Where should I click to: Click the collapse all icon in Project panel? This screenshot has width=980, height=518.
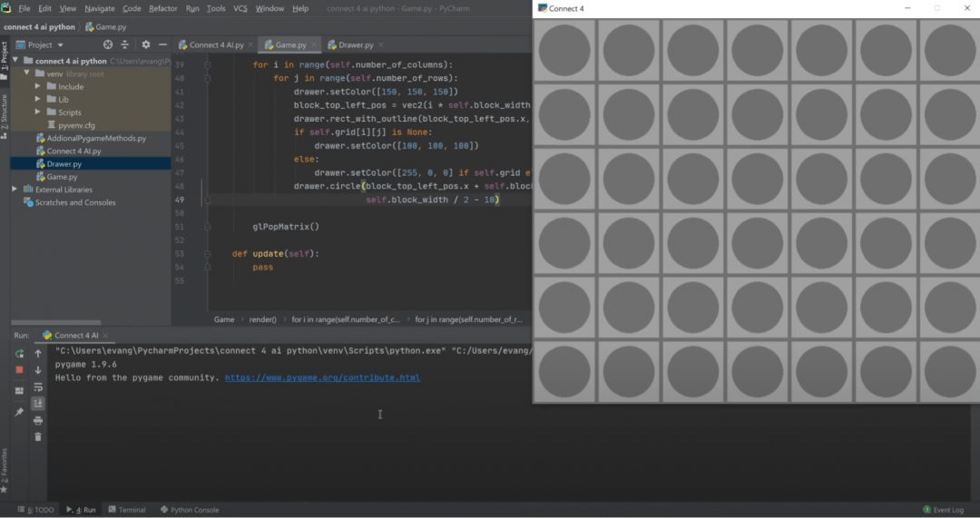pos(126,44)
